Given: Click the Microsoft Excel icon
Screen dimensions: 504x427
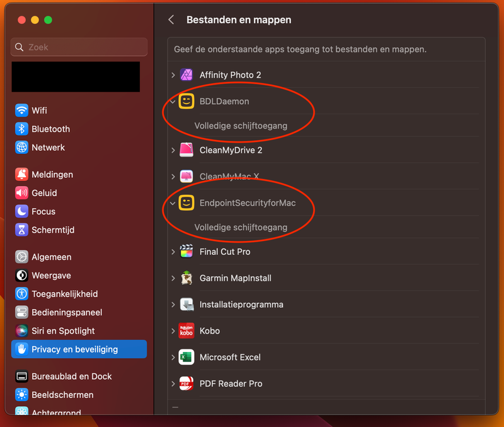Looking at the screenshot, I should [x=186, y=358].
